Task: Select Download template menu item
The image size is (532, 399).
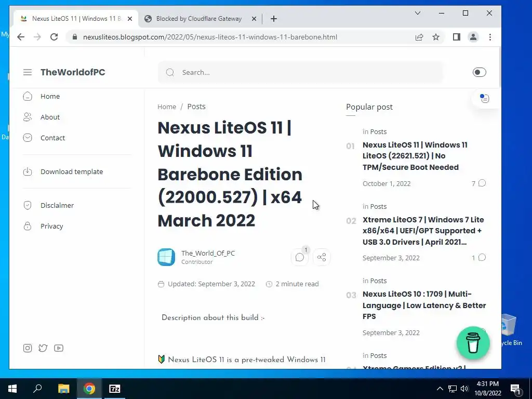Action: click(72, 171)
